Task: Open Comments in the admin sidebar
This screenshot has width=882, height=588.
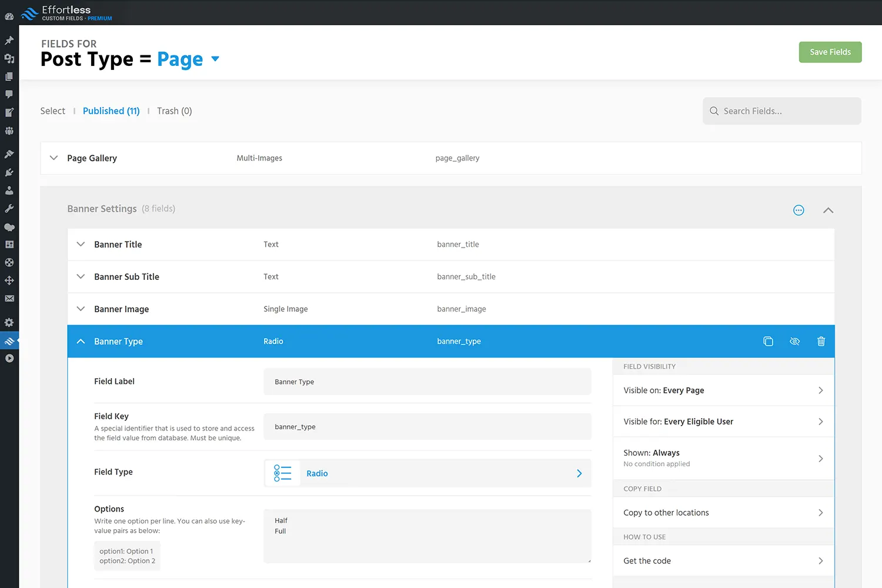Action: (x=9, y=94)
